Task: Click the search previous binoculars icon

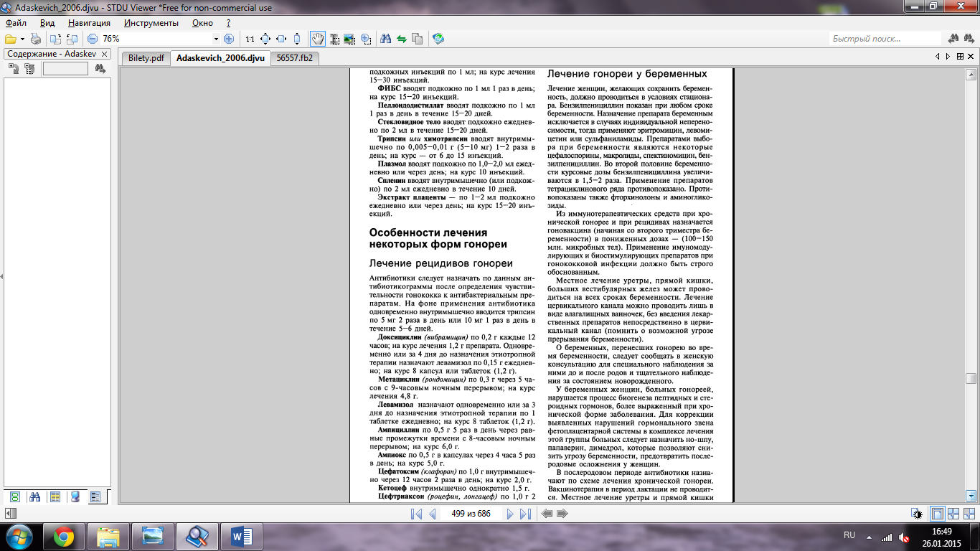Action: click(954, 39)
